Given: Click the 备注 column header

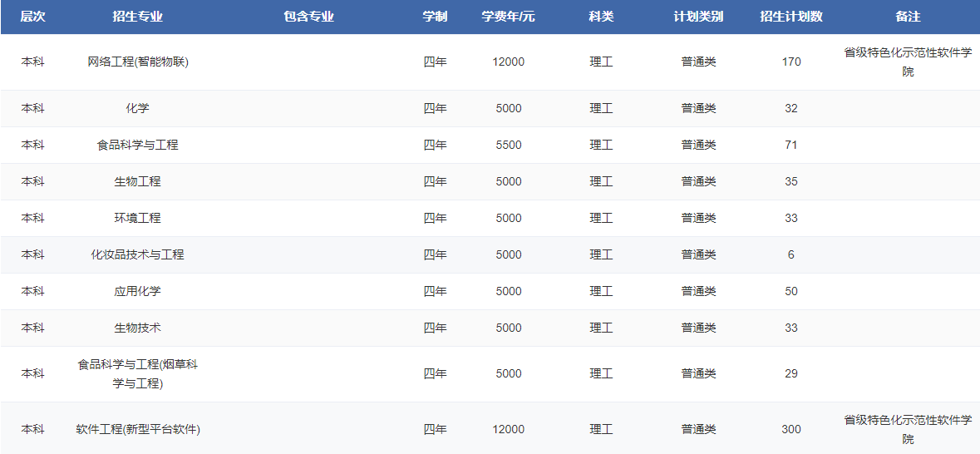Looking at the screenshot, I should click(908, 17).
